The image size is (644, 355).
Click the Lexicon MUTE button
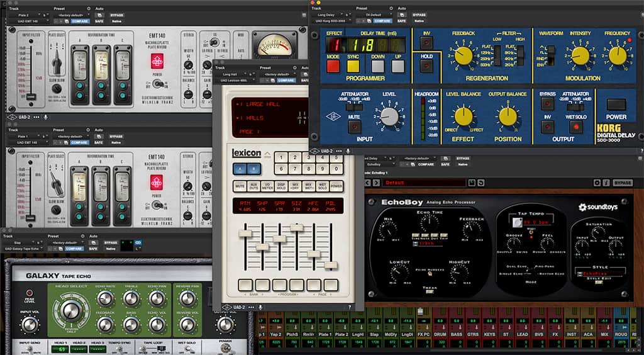tap(240, 186)
